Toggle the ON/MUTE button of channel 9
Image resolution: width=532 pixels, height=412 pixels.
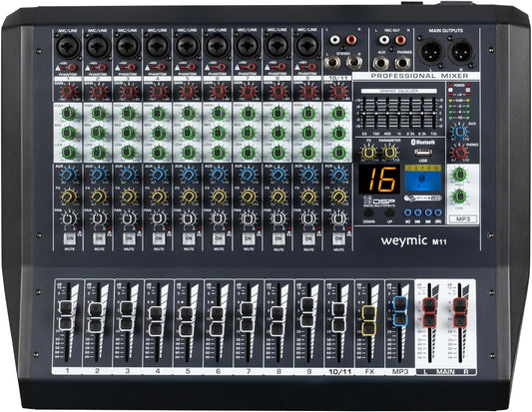[x=308, y=238]
